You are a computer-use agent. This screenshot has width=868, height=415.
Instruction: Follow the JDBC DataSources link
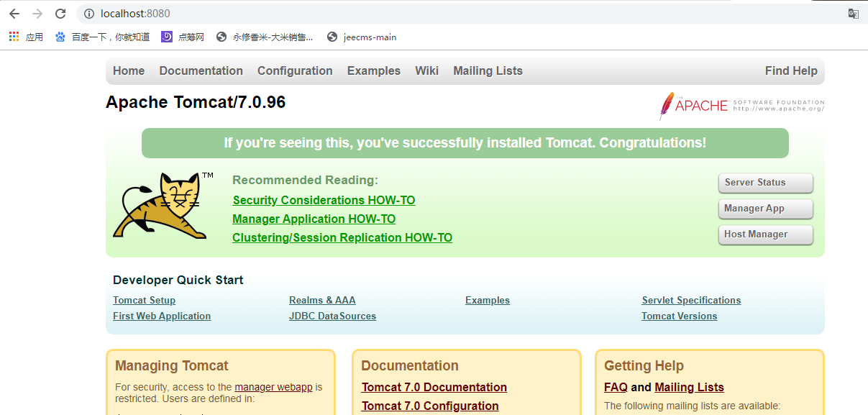tap(332, 316)
